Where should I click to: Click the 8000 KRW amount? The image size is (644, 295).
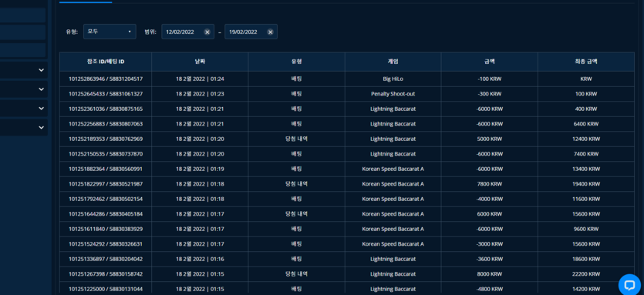tap(490, 273)
